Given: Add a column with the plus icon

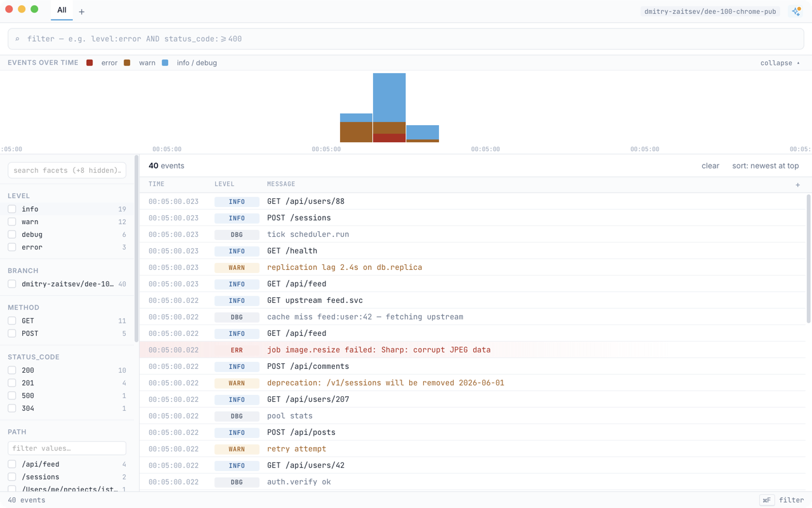Looking at the screenshot, I should [797, 185].
